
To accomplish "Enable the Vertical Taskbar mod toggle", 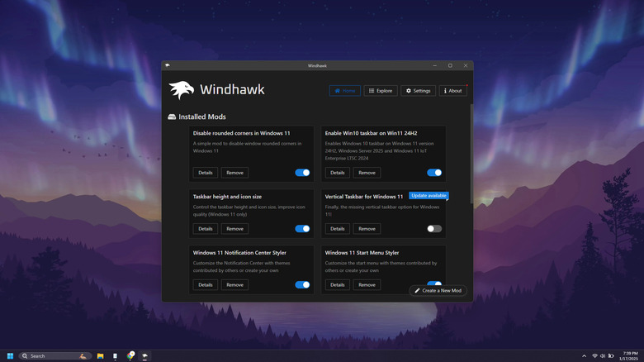I will coord(434,229).
